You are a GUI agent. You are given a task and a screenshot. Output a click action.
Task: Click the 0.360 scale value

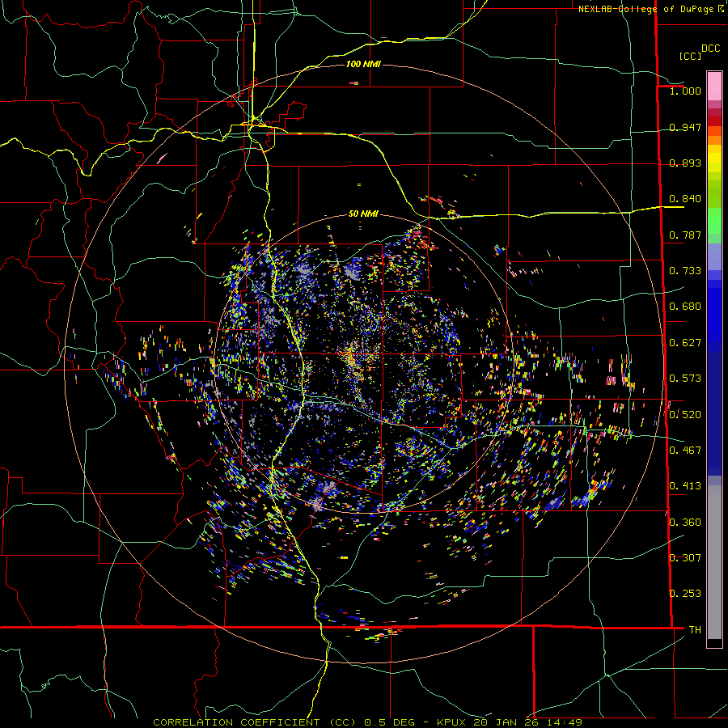pos(685,522)
